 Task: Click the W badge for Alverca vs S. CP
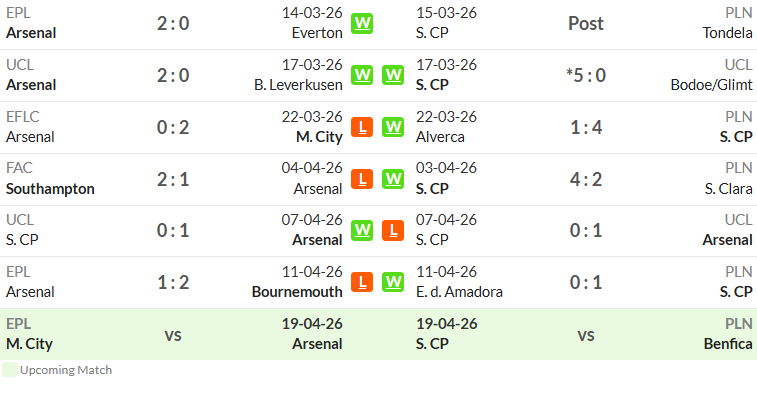pyautogui.click(x=393, y=127)
